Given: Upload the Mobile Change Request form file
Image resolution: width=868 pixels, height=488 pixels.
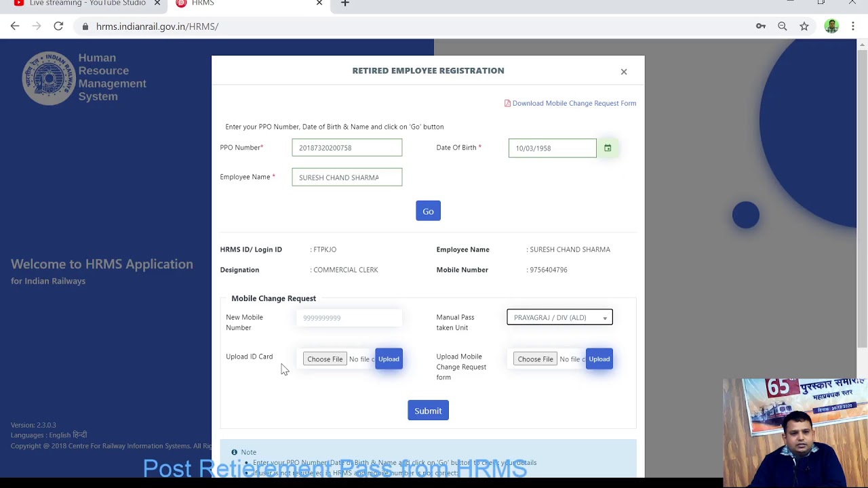Looking at the screenshot, I should click(x=599, y=359).
